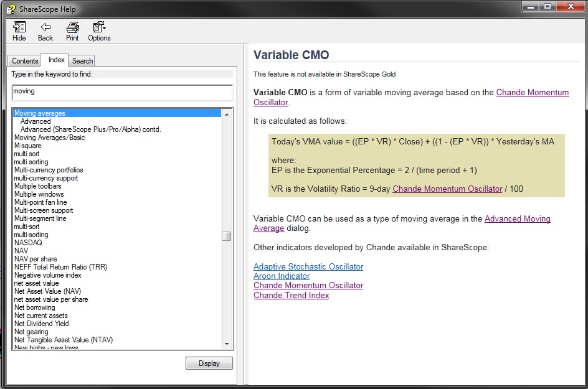Image resolution: width=588 pixels, height=389 pixels.
Task: Click the index list scroll up arrow
Action: click(227, 114)
